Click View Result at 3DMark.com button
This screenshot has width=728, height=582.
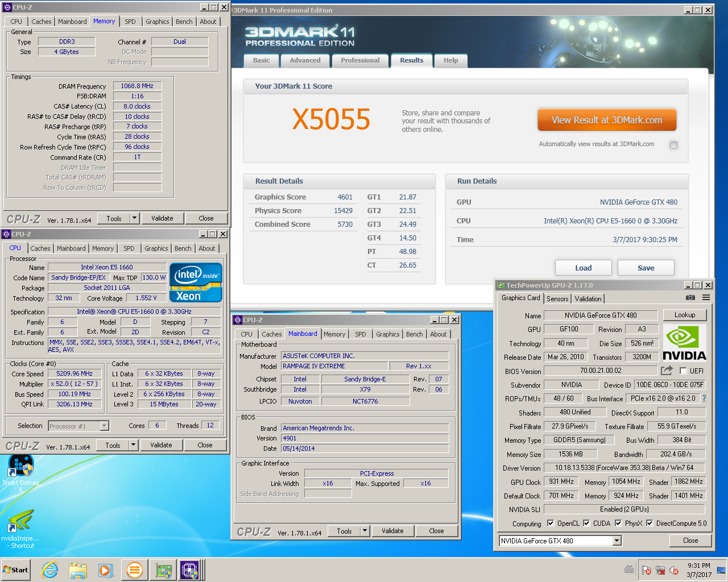[x=607, y=120]
